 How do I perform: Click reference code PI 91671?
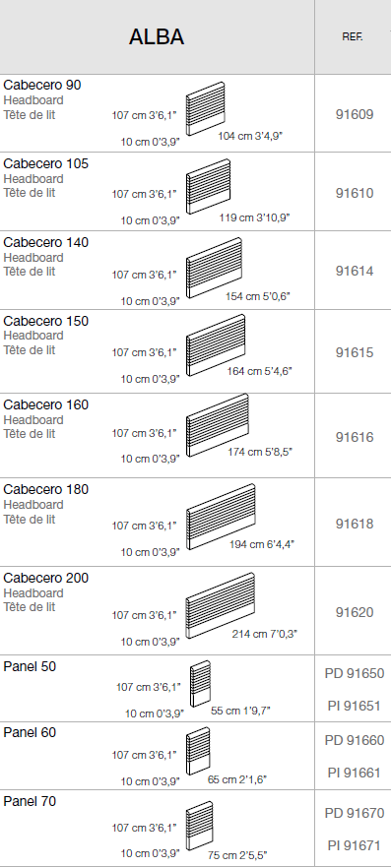pyautogui.click(x=355, y=845)
